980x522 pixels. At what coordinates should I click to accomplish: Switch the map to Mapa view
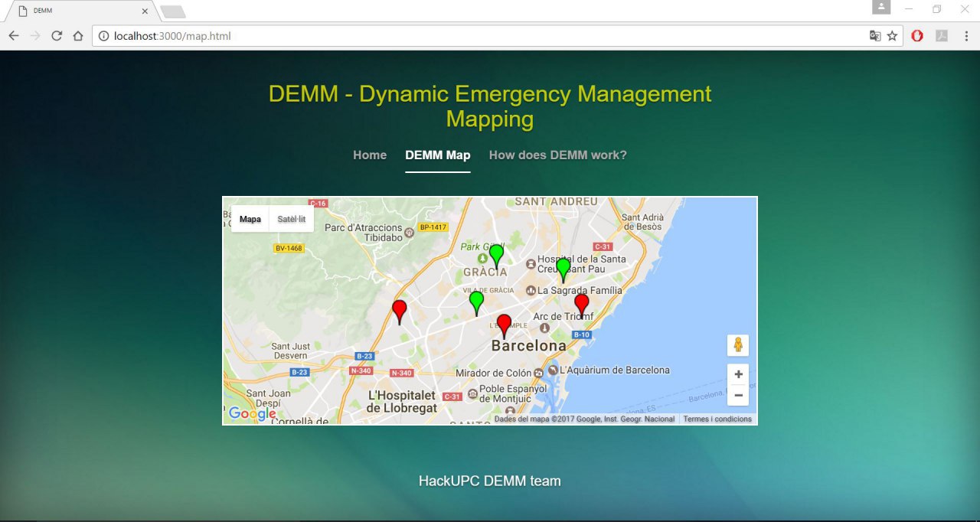[250, 219]
